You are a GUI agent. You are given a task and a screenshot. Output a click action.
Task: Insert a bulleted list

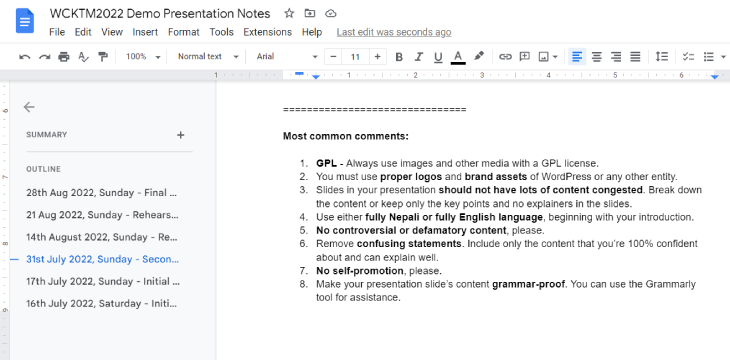[709, 57]
